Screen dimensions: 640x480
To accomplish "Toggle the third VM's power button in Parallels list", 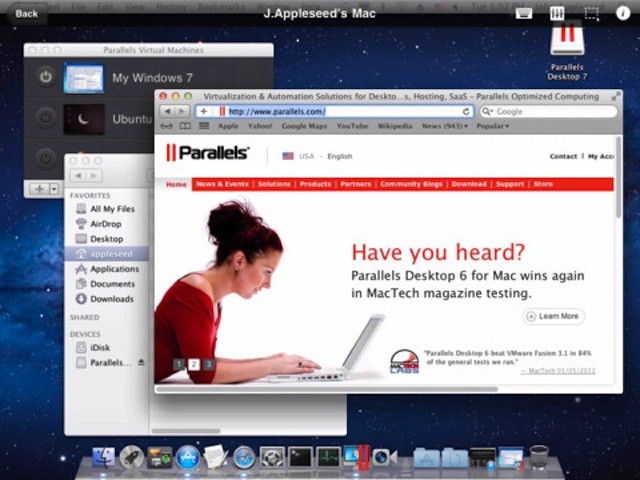I will point(45,158).
